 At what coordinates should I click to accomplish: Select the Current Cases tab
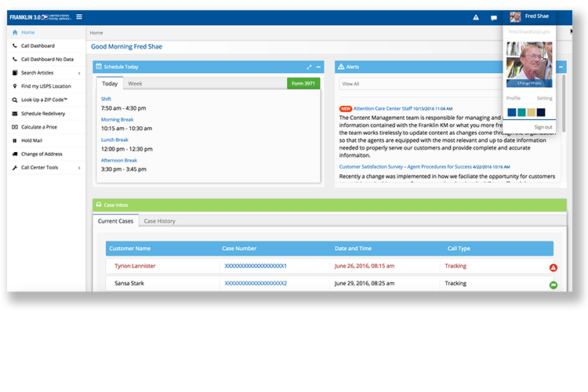[x=115, y=221]
